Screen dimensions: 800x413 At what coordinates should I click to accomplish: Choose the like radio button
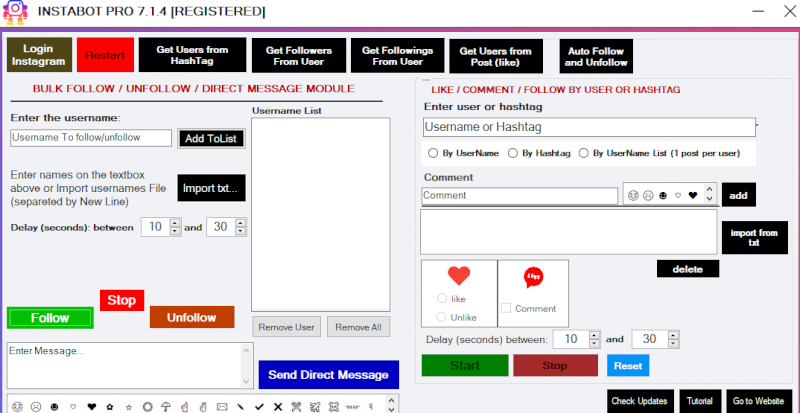tap(442, 298)
